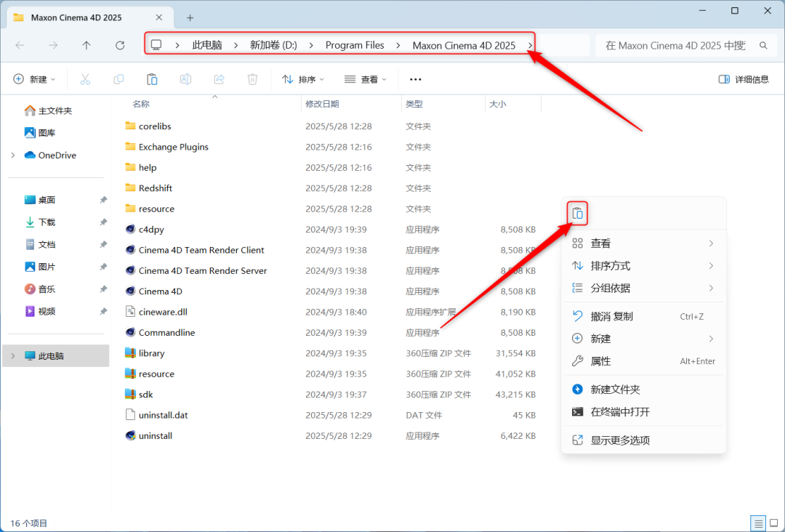Image resolution: width=785 pixels, height=532 pixels.
Task: Click the delete trash icon in toolbar
Action: (252, 79)
